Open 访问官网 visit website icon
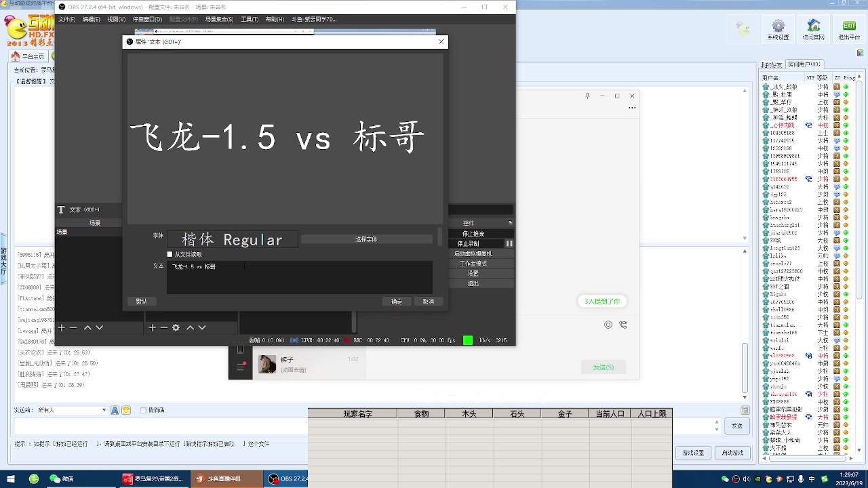 click(x=814, y=30)
